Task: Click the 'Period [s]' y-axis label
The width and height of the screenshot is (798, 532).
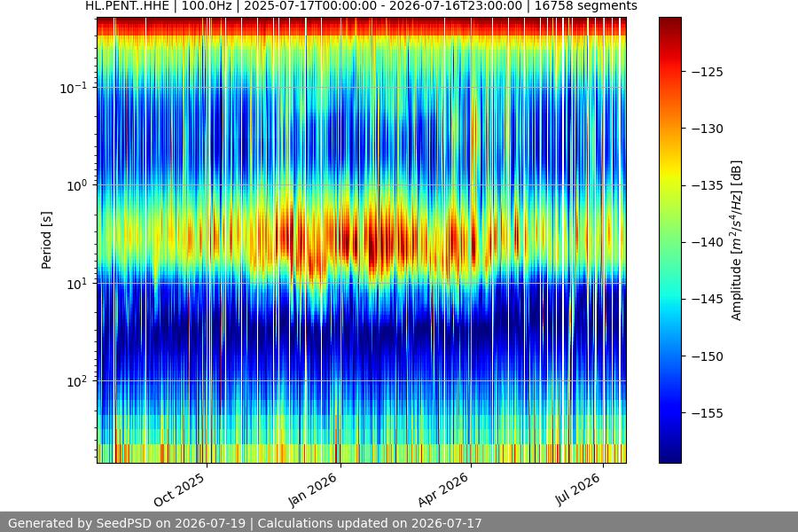Action: (46, 240)
